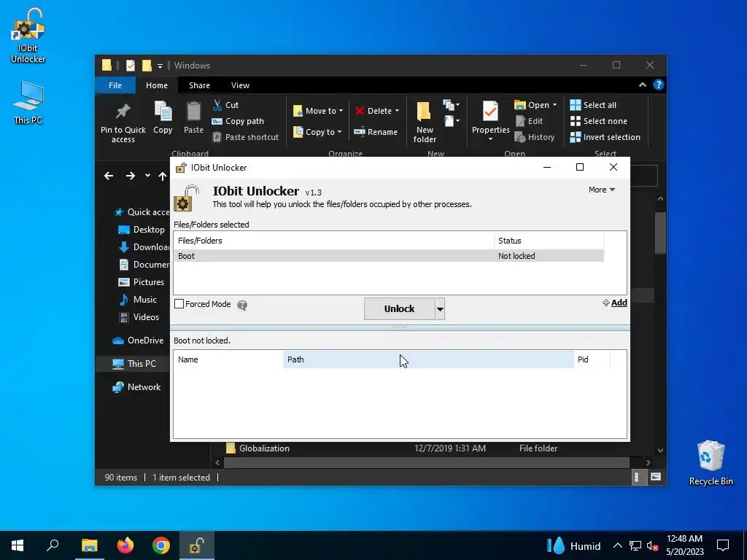Expand the Open dropdown arrow
Image resolution: width=747 pixels, height=560 pixels.
(x=554, y=105)
